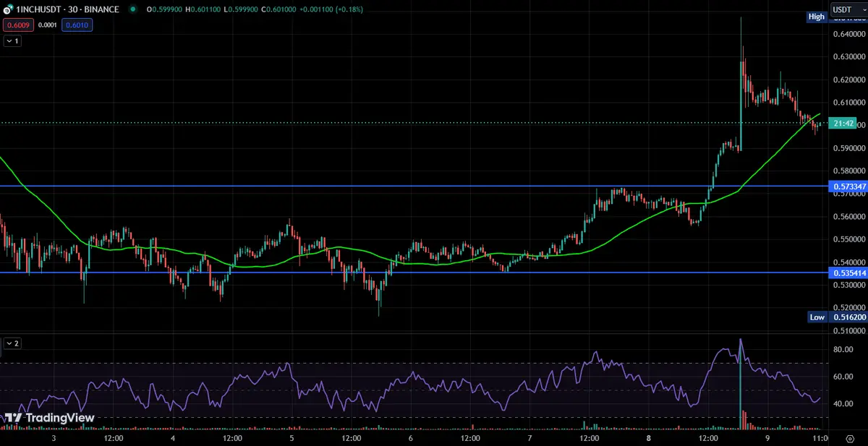Click the 0.0001 spread value

point(48,25)
